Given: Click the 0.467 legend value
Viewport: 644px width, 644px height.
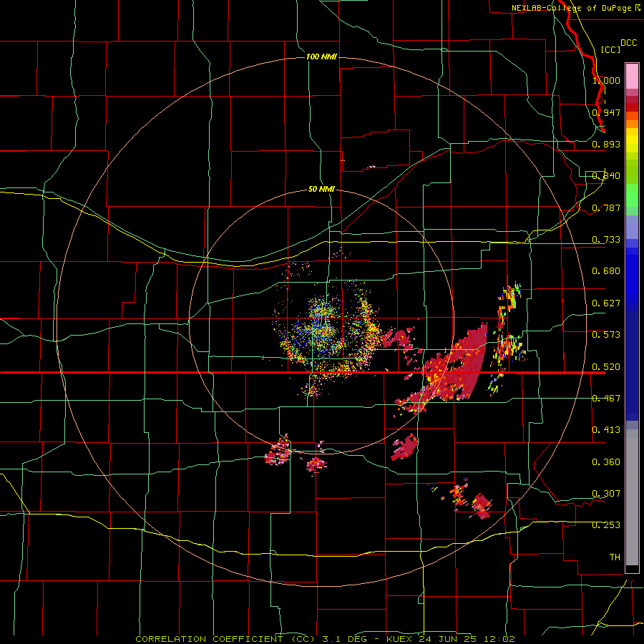Looking at the screenshot, I should coord(606,399).
